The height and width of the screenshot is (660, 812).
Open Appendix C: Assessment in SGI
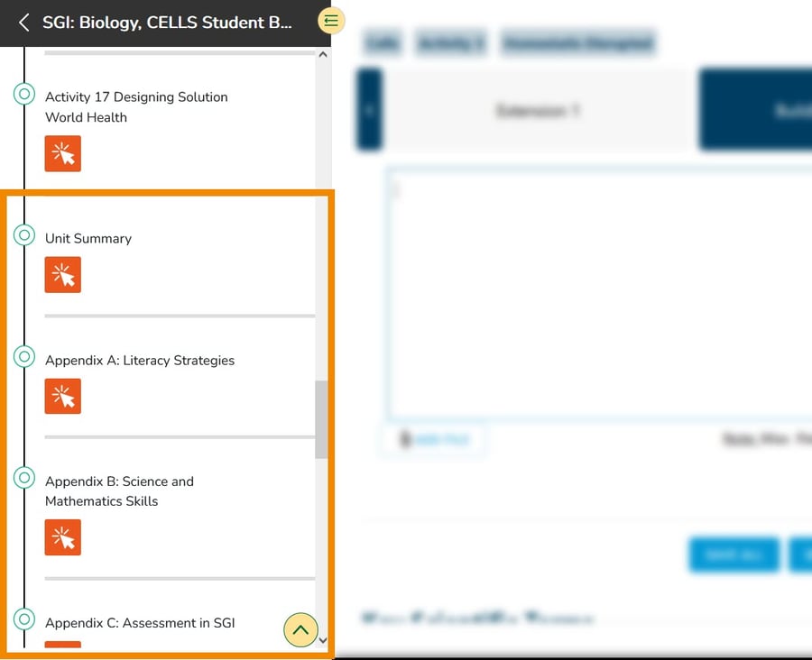(140, 623)
